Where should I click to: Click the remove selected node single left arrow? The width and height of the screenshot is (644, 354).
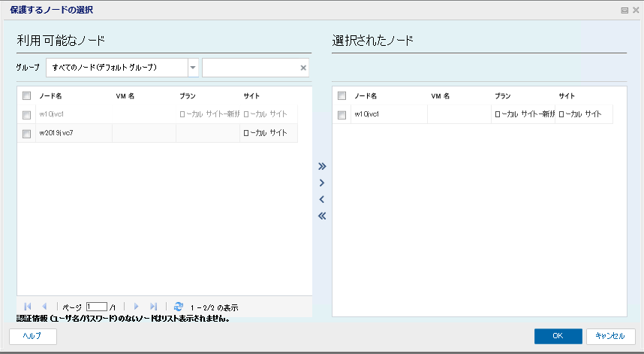tap(322, 199)
